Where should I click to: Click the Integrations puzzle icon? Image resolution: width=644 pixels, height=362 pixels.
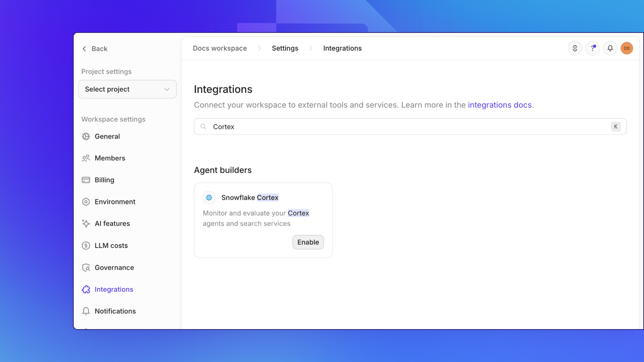click(x=86, y=289)
